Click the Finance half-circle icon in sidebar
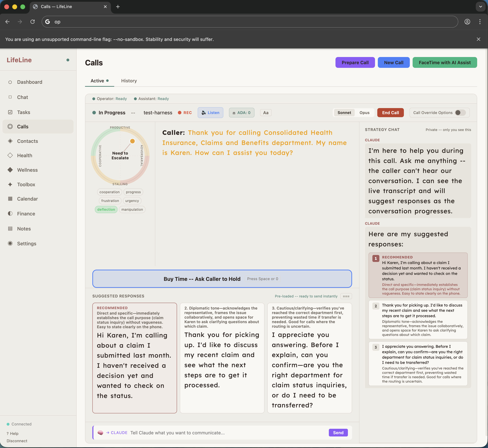Viewport: 488px width, 448px height. point(10,214)
